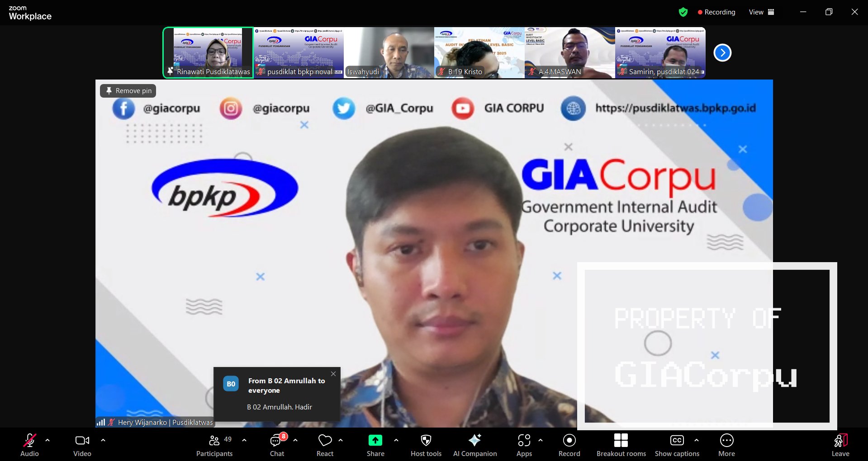Select Iswahyudi's video thumbnail
The height and width of the screenshot is (461, 868).
[389, 53]
